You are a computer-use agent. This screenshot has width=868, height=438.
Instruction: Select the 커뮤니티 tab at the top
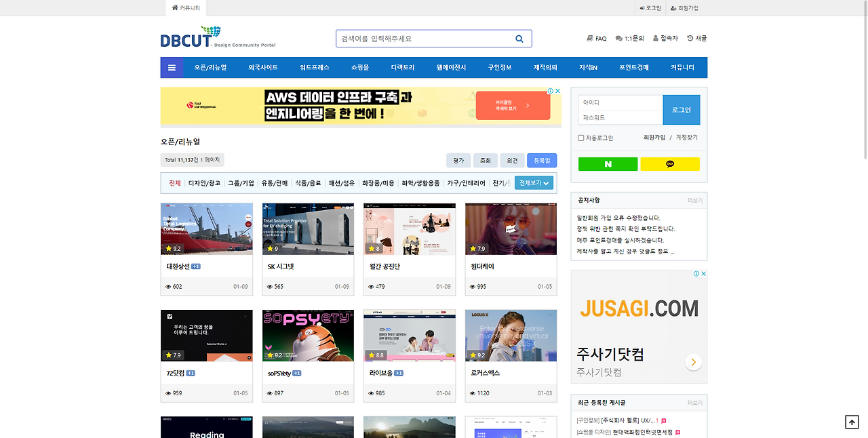[x=186, y=8]
